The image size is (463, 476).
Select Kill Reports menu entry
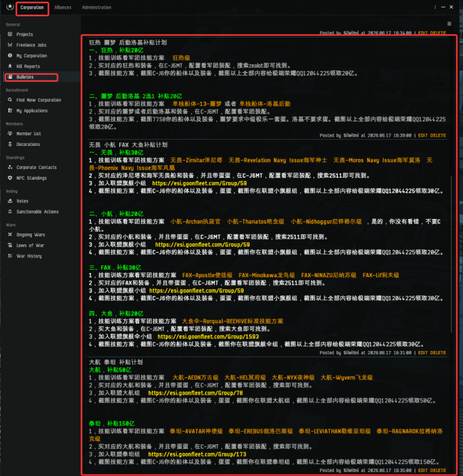[x=28, y=66]
